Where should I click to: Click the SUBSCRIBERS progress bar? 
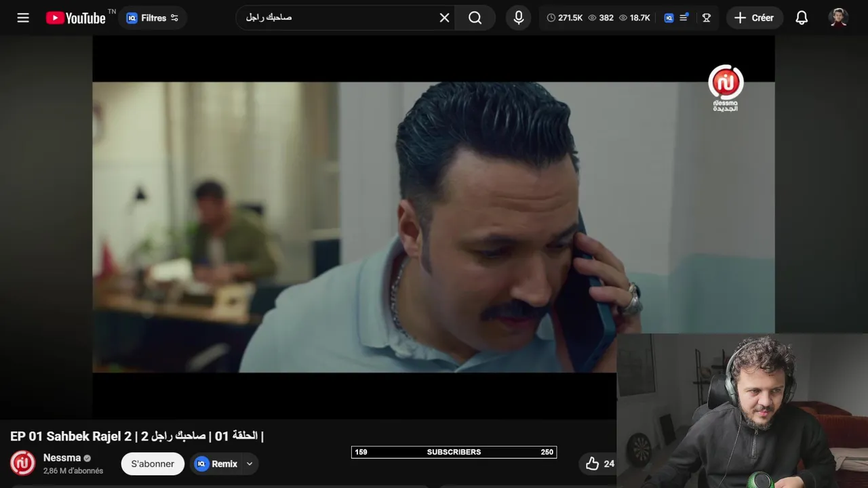tap(454, 452)
